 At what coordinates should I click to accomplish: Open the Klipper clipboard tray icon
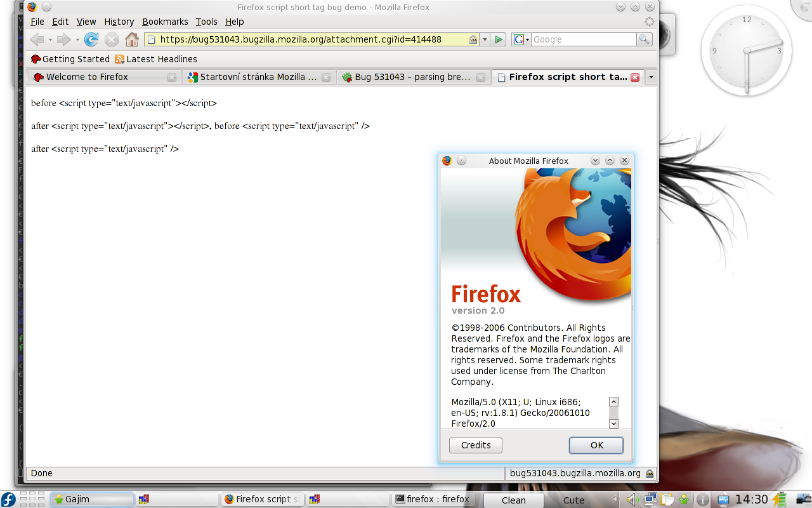[x=667, y=499]
